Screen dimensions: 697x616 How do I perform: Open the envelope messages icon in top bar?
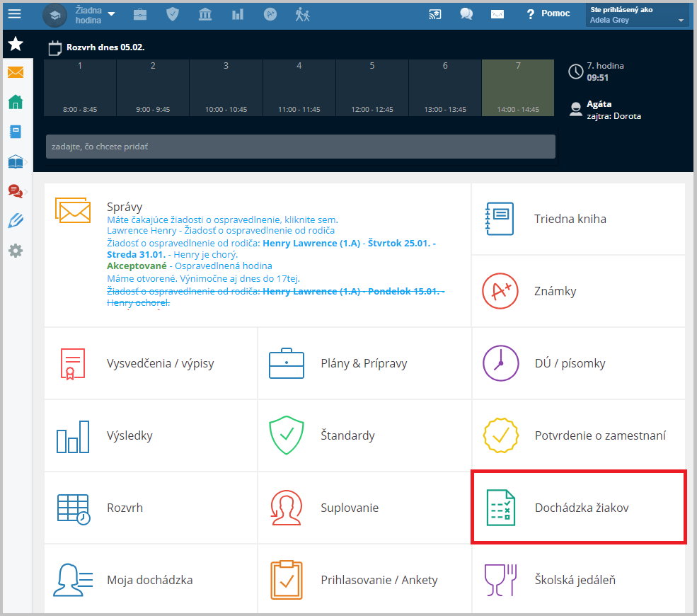coord(497,15)
